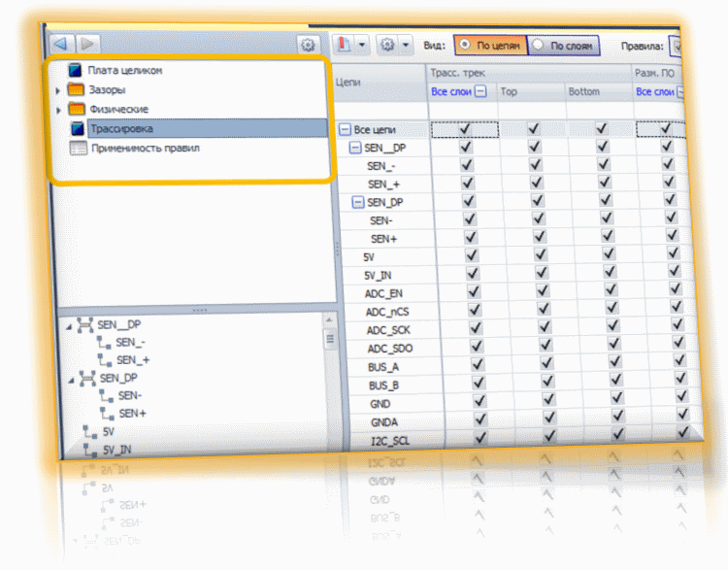Click the red document toolbar icon
Screen dimensions: 728x570
click(x=344, y=45)
